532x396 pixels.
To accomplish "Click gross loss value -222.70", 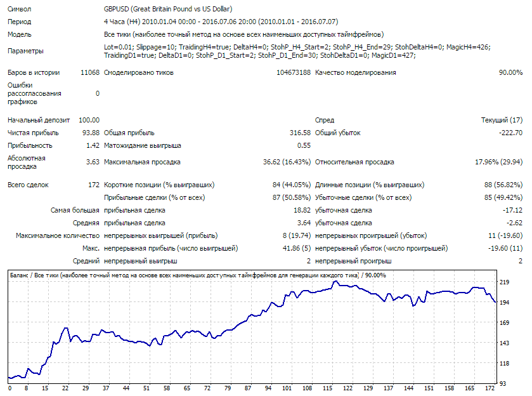I will [x=510, y=133].
